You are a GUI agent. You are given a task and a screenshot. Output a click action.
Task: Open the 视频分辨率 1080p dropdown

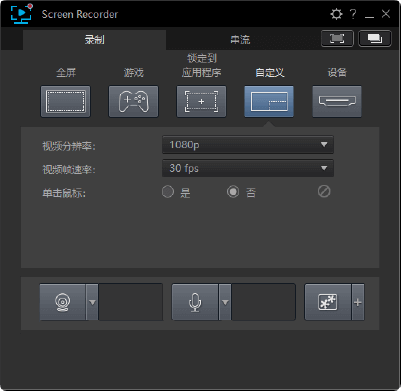(x=248, y=145)
